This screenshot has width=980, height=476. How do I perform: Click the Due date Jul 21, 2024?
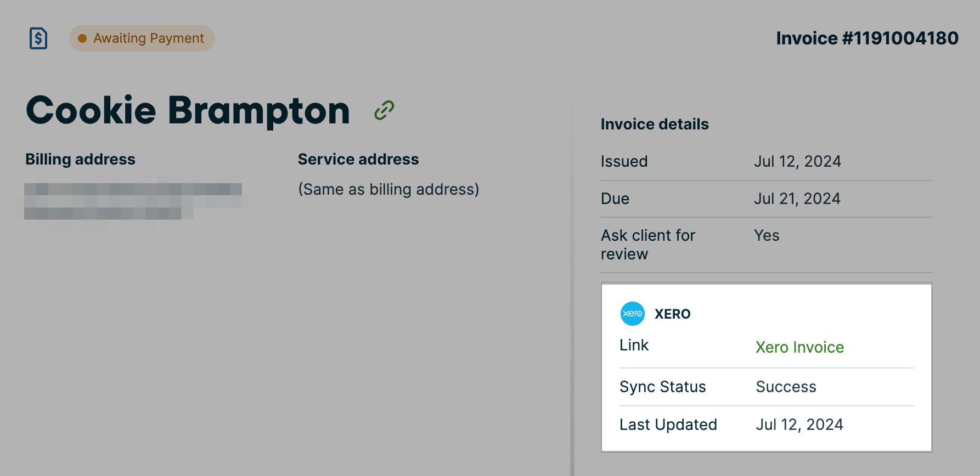click(797, 199)
